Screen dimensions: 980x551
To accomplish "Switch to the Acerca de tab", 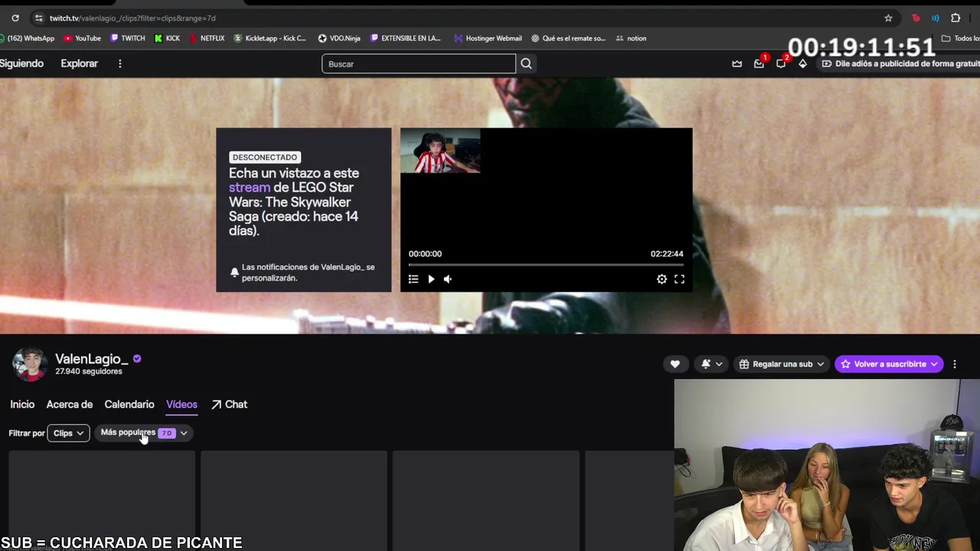I will click(70, 404).
